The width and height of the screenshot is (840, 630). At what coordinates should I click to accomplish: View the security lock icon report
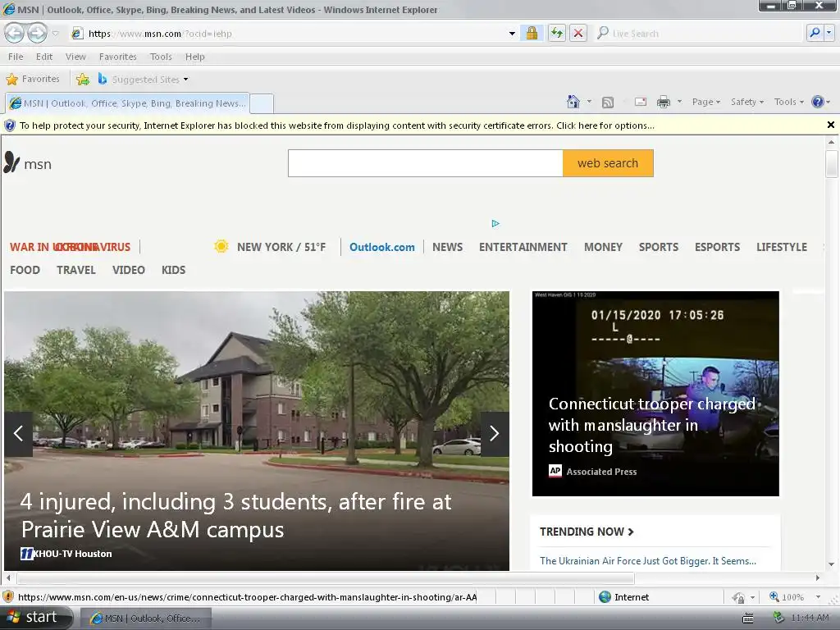tap(532, 34)
